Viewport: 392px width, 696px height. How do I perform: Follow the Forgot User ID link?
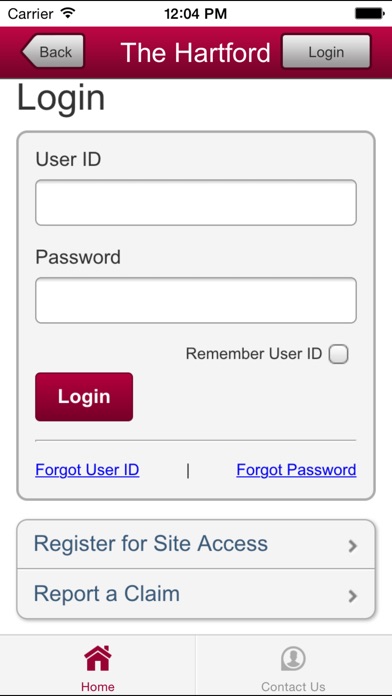87,470
